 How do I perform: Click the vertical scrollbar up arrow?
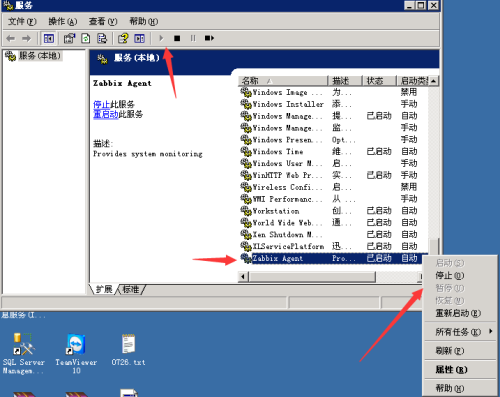[434, 81]
